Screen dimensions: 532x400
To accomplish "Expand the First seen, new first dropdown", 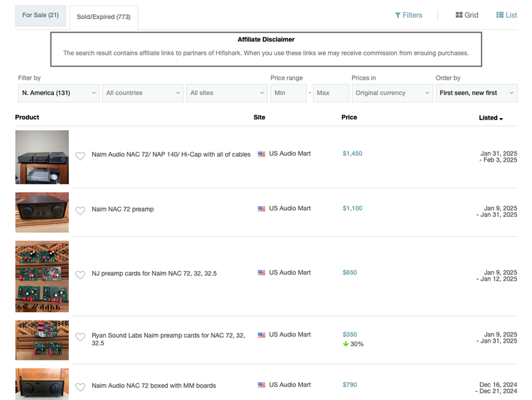I will tap(477, 93).
